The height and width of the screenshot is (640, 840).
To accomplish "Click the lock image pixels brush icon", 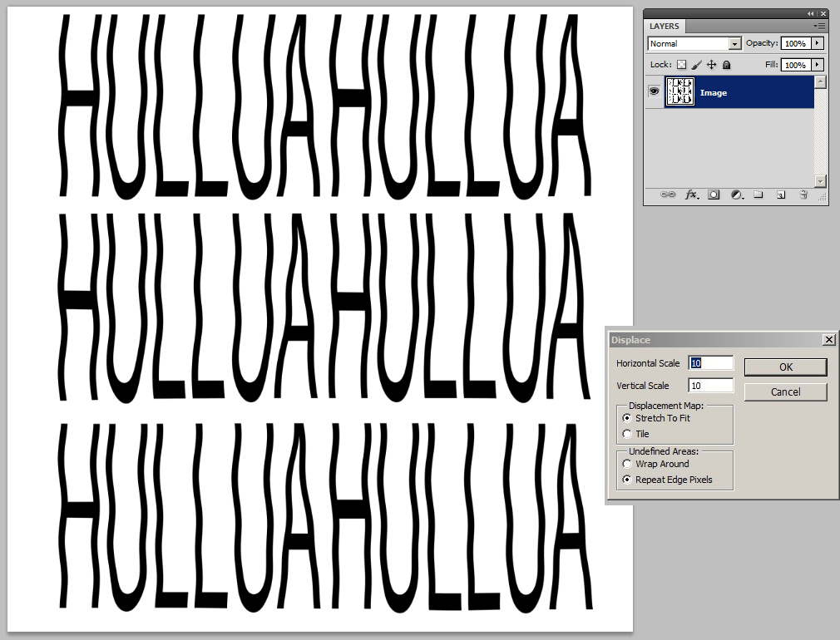I will [x=696, y=65].
